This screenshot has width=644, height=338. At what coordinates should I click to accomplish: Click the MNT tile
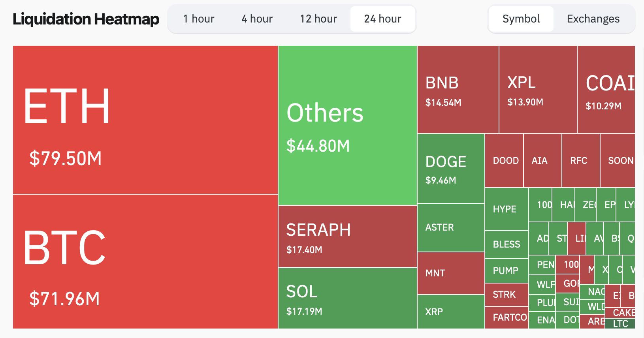(451, 273)
